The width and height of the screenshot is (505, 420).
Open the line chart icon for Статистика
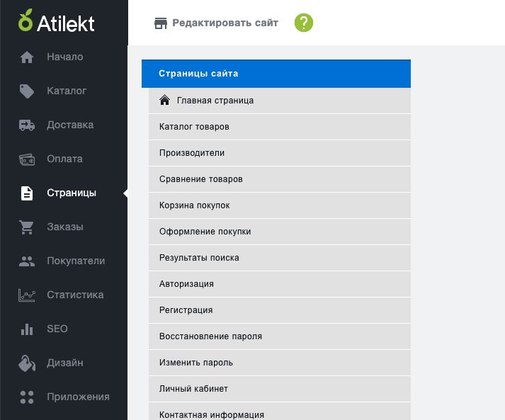tap(26, 295)
